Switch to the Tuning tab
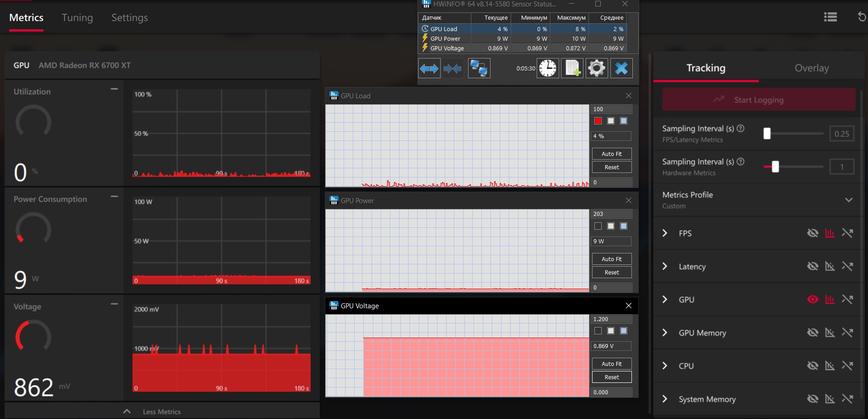 click(77, 18)
